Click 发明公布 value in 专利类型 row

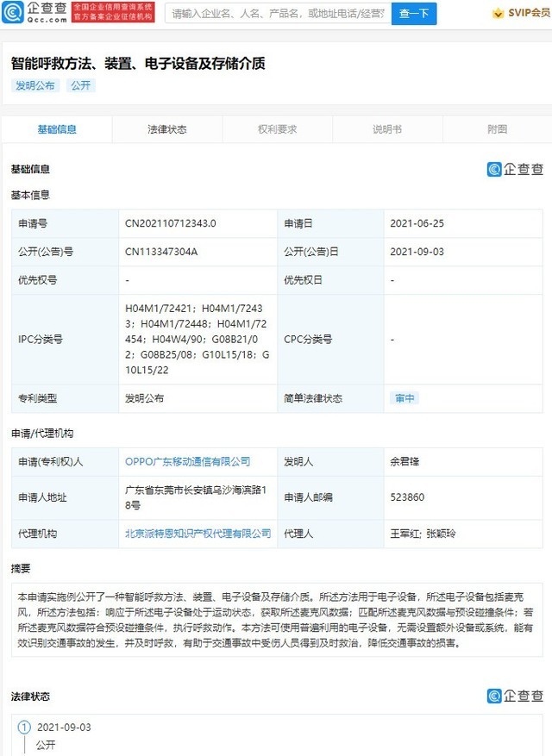(144, 398)
